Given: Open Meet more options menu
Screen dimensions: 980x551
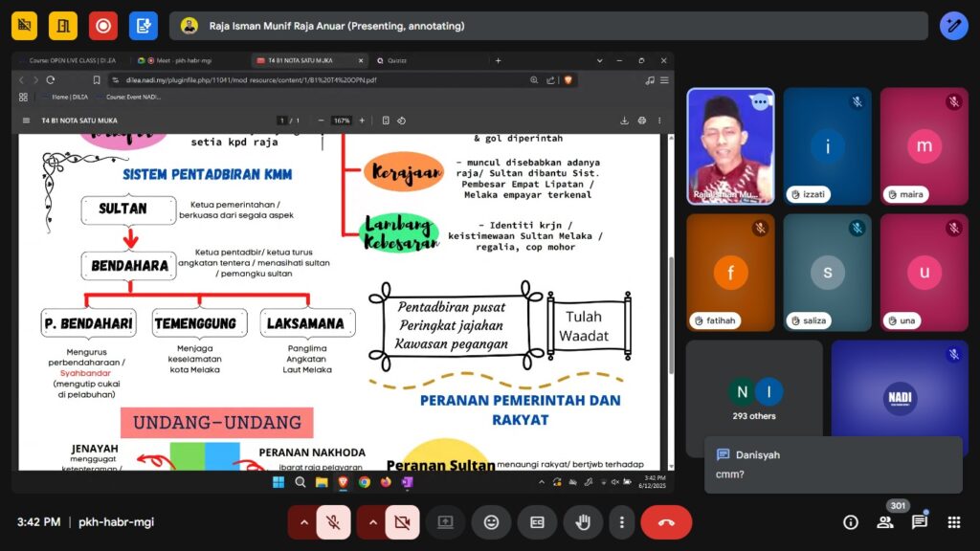Looking at the screenshot, I should click(x=621, y=522).
